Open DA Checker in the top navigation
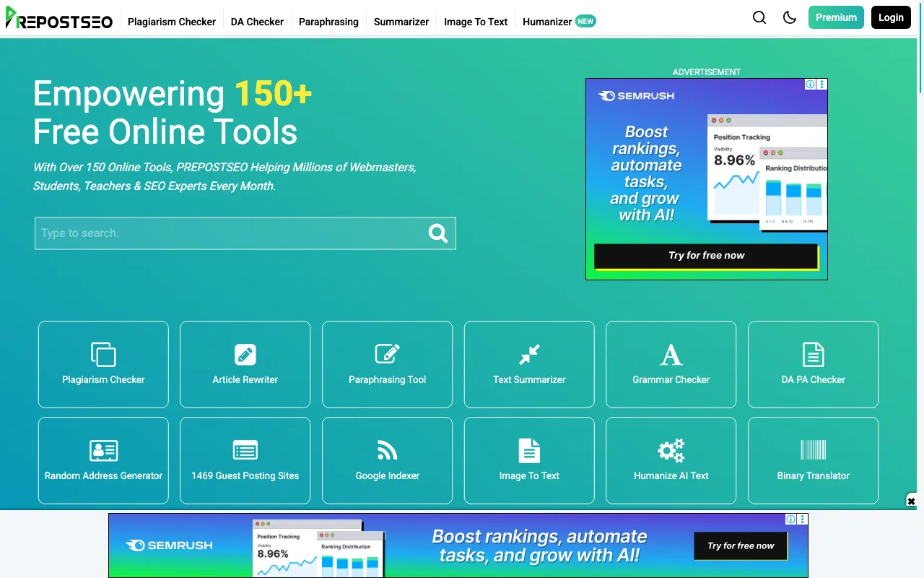Viewport: 924px width, 578px height. [257, 22]
